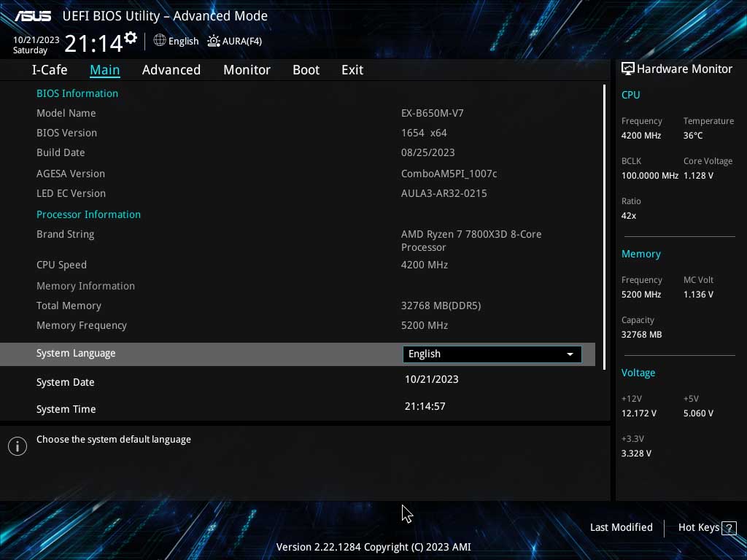
Task: Click LED EC value AULA3-AR32-0215
Action: [444, 193]
